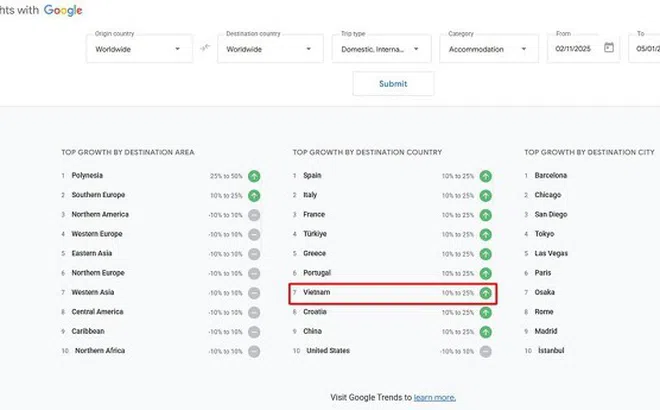Click the green arrow for Southern Europe
Viewport: 660px width, 410px height.
pyautogui.click(x=254, y=195)
